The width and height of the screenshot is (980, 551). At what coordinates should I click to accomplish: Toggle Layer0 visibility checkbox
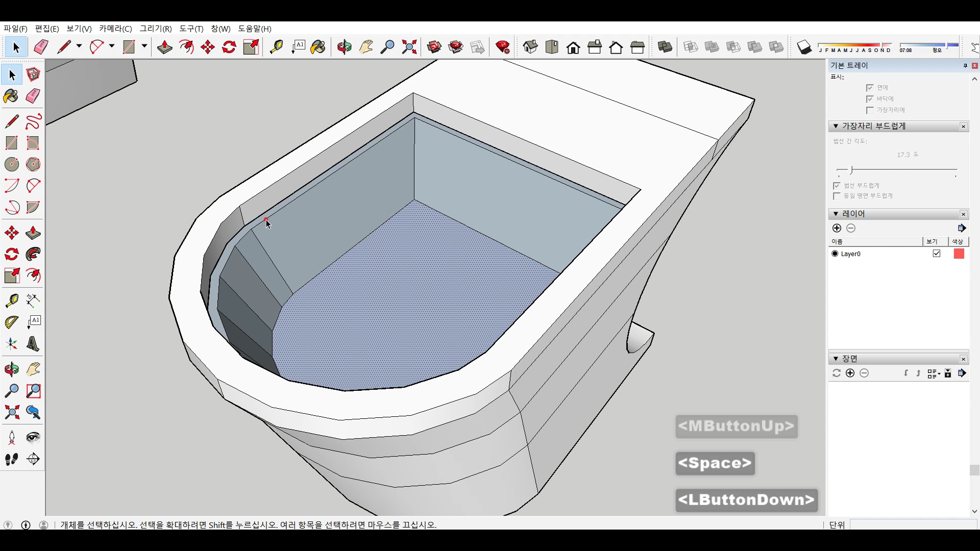click(x=937, y=254)
